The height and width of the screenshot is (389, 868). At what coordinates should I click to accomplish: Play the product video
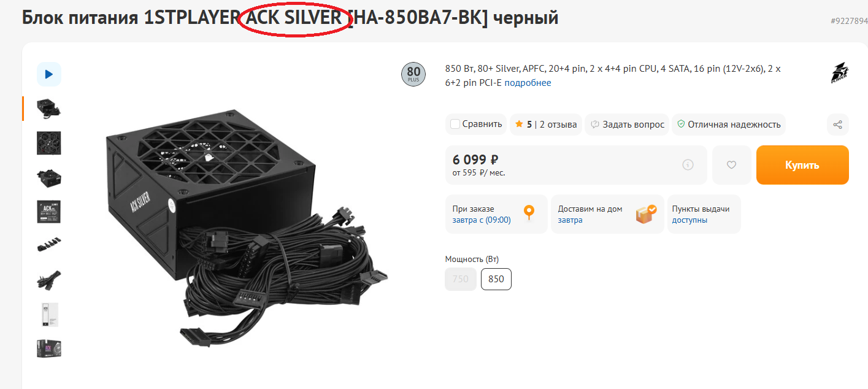(49, 74)
